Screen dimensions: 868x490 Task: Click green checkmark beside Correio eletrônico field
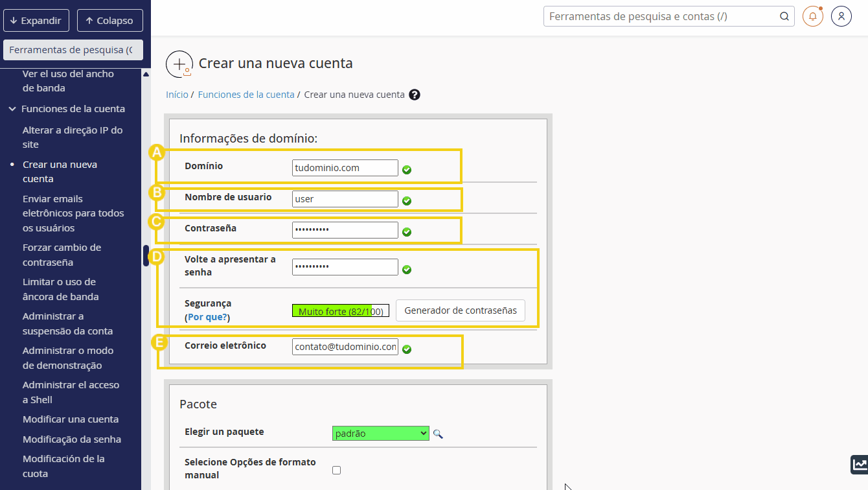[x=407, y=349]
